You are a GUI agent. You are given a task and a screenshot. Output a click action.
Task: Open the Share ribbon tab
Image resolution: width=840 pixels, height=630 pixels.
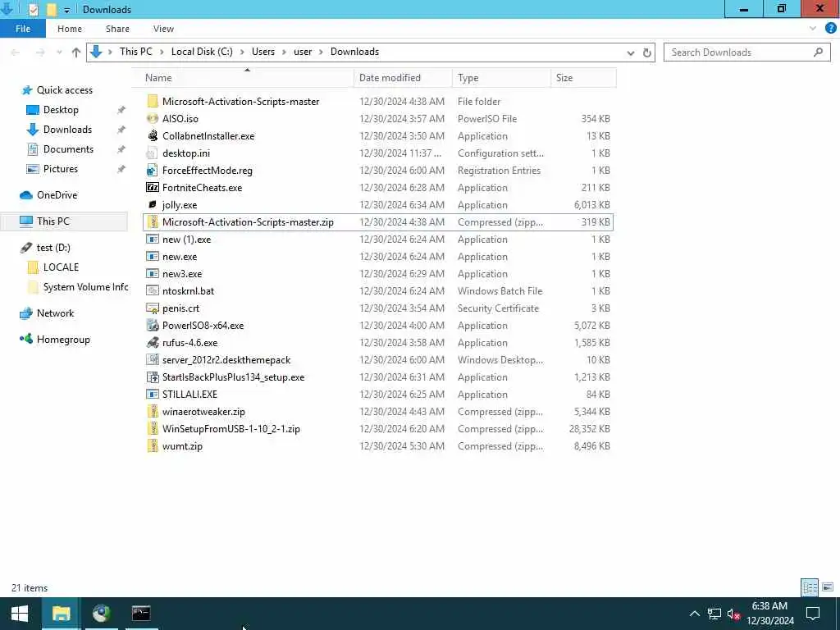point(117,29)
